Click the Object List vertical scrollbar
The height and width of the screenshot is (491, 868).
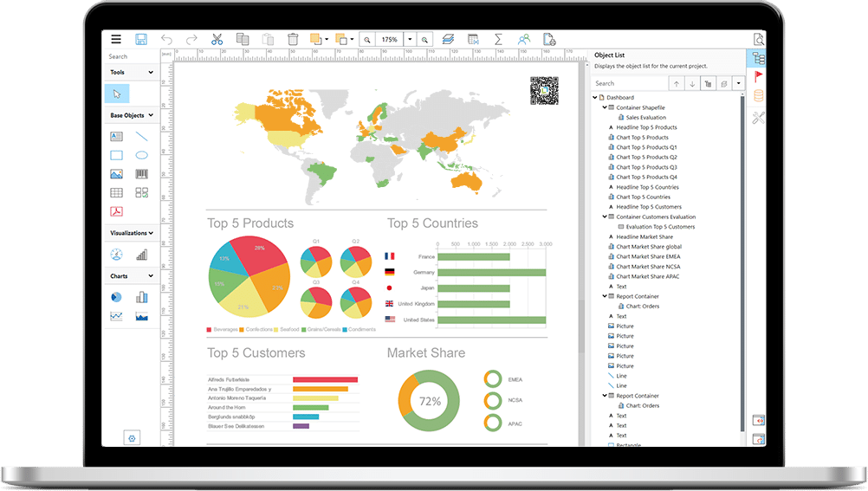(741, 260)
